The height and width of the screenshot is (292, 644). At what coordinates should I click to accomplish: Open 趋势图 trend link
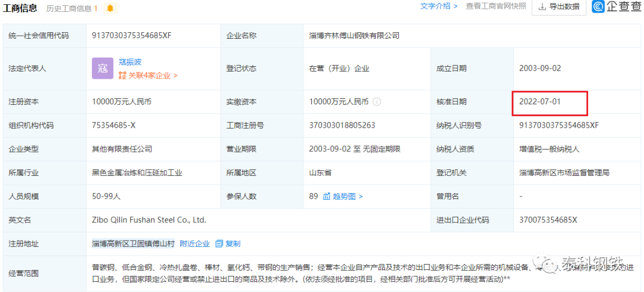coord(348,196)
